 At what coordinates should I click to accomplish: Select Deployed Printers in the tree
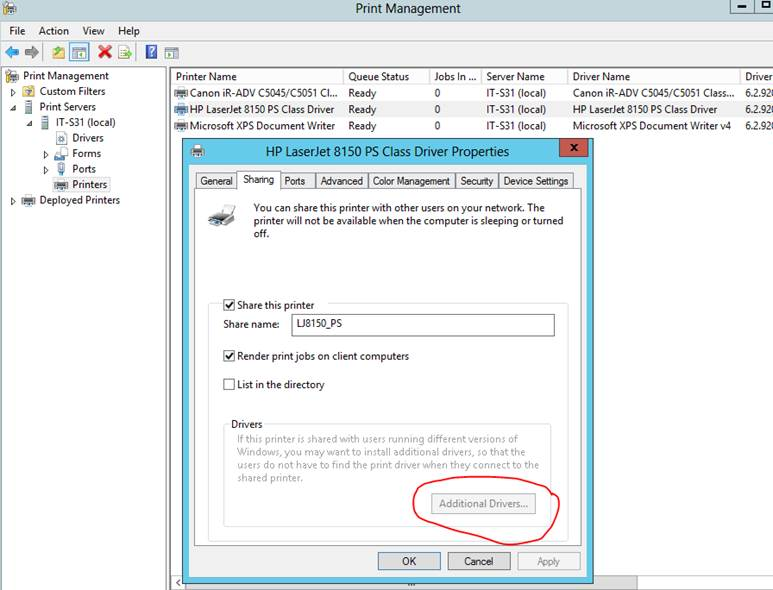coord(79,200)
